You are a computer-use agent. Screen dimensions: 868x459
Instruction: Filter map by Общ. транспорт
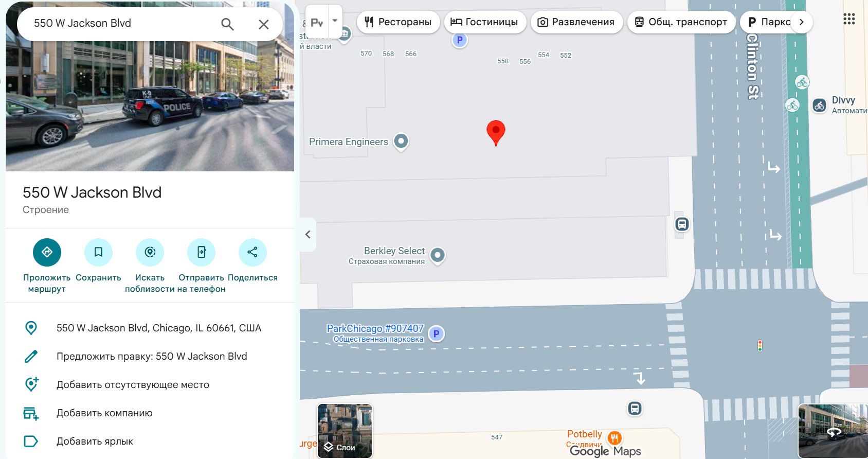point(681,22)
